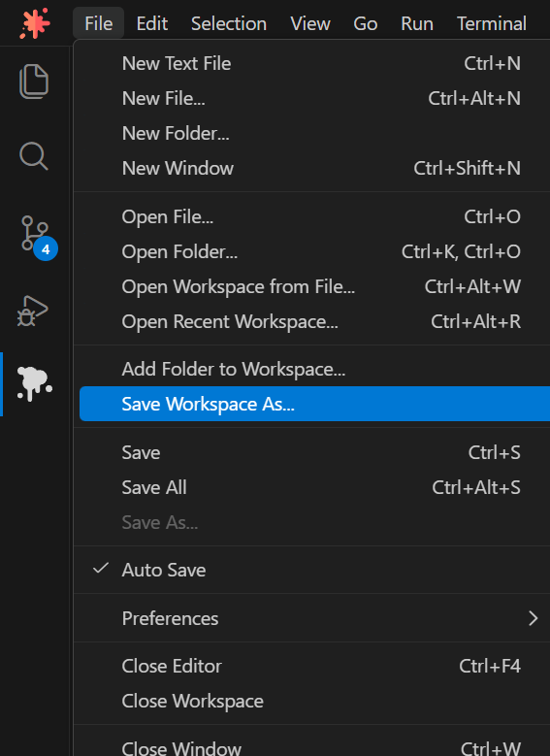Click the orange app logo icon
The image size is (550, 756).
coord(35,22)
